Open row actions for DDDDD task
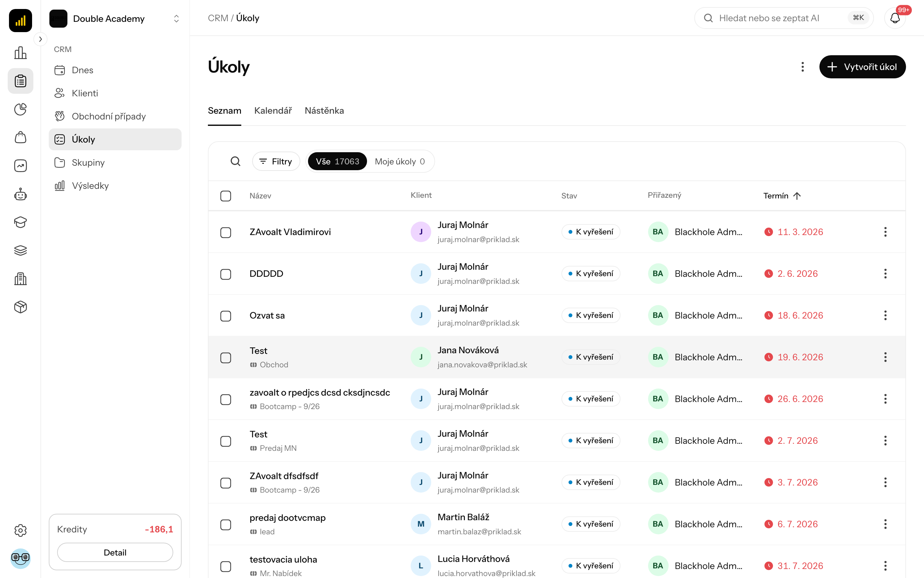Viewport: 924px width, 578px height. click(885, 274)
